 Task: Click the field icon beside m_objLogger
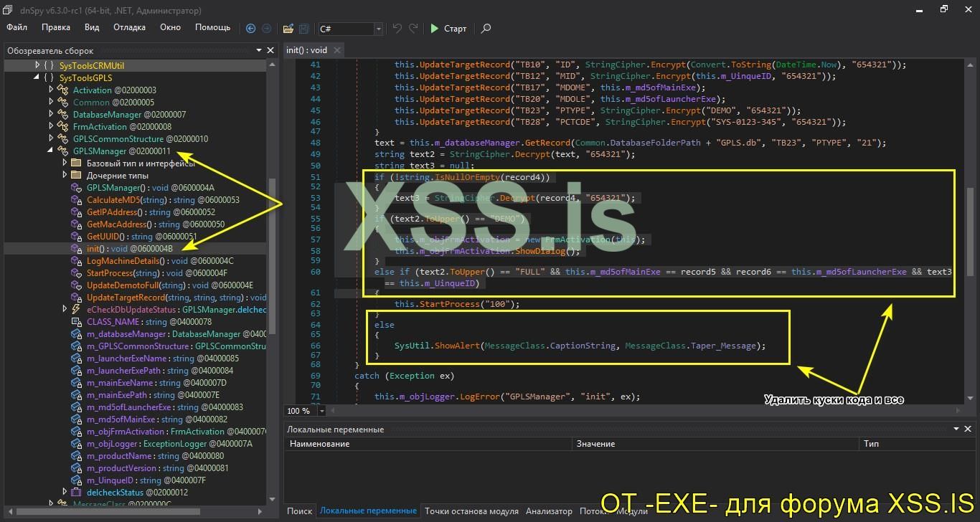tap(77, 443)
